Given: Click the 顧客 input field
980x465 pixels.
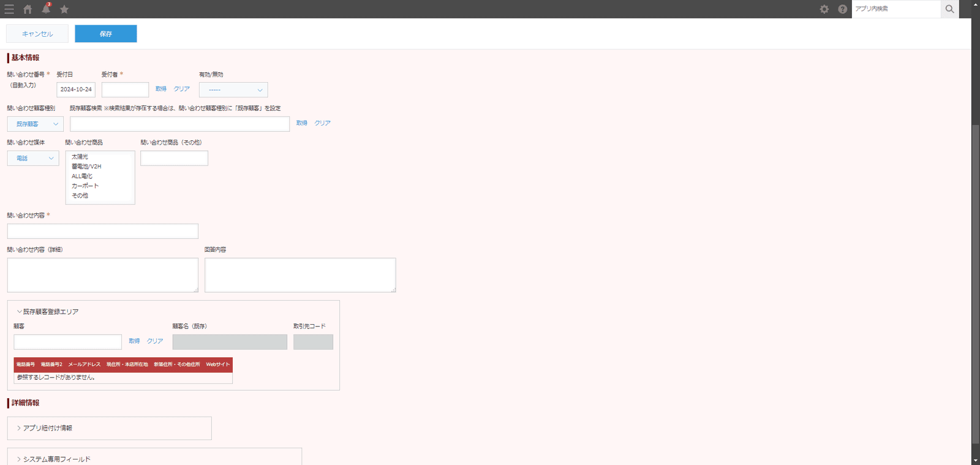Looking at the screenshot, I should [68, 342].
